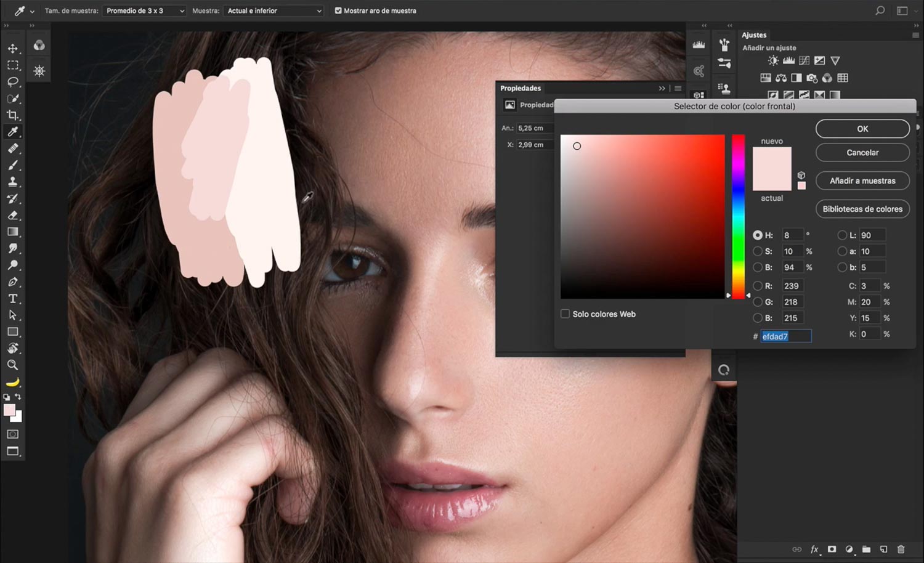Select the R red radio button
This screenshot has width=924, height=563.
coord(758,286)
